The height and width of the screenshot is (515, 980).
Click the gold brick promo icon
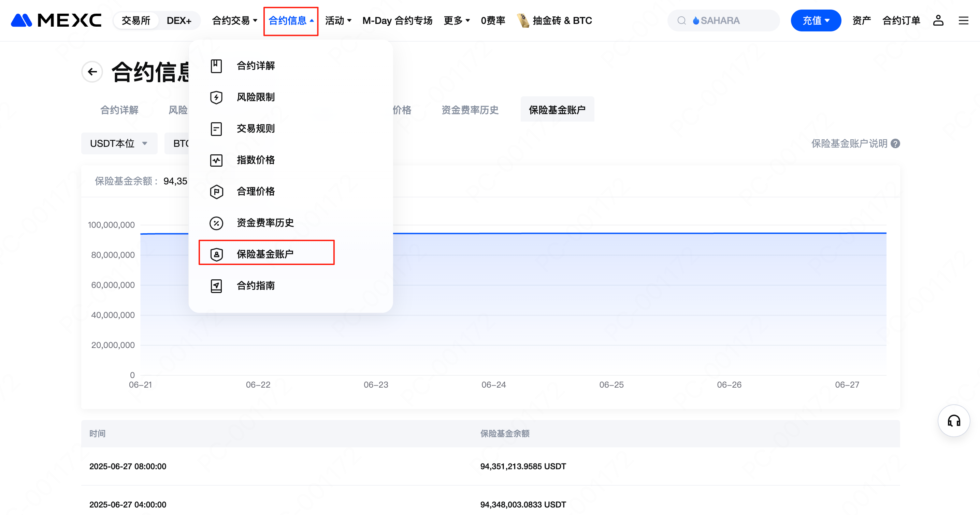click(523, 20)
